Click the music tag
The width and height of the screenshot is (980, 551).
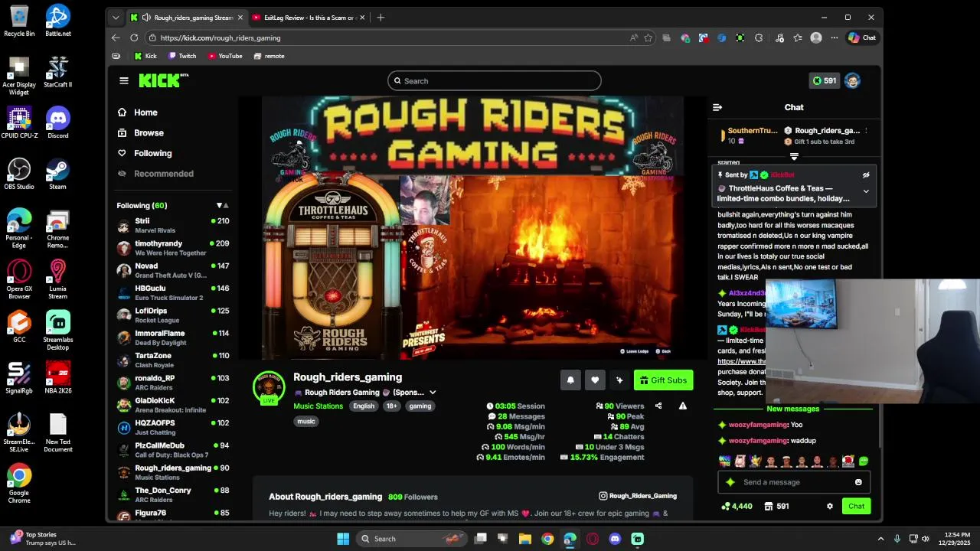tap(306, 422)
